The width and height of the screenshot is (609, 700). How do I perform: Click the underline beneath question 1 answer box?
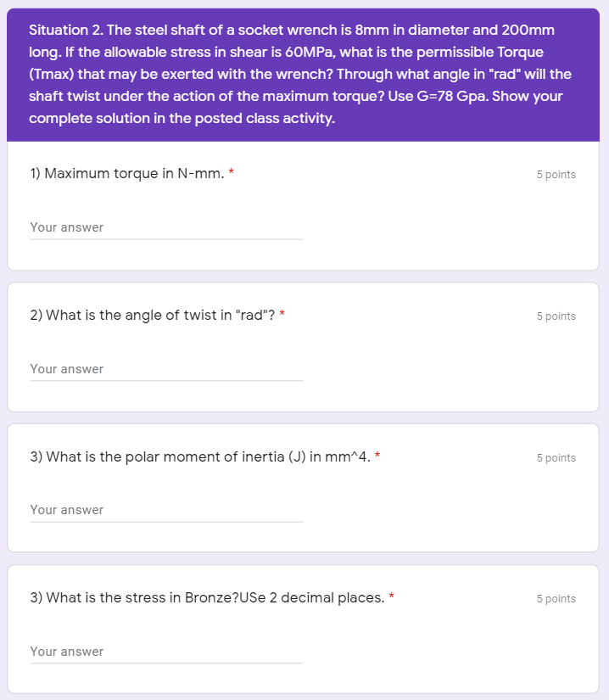(165, 239)
